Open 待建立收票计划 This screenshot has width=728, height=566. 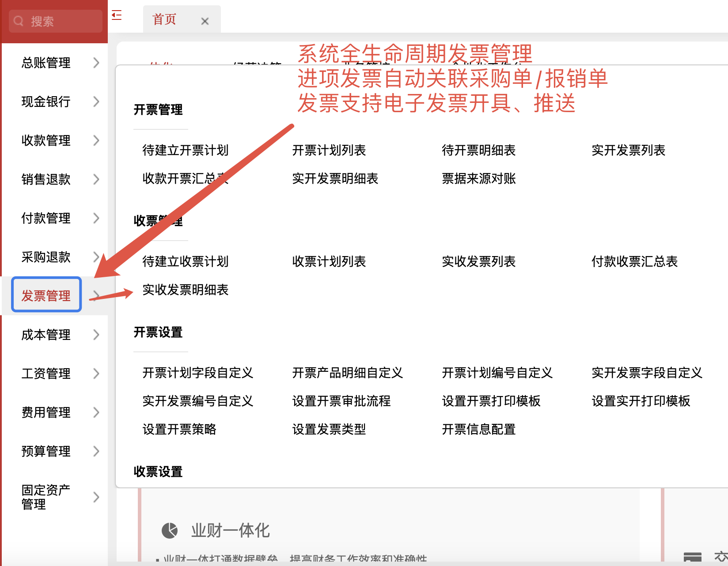[x=186, y=261]
